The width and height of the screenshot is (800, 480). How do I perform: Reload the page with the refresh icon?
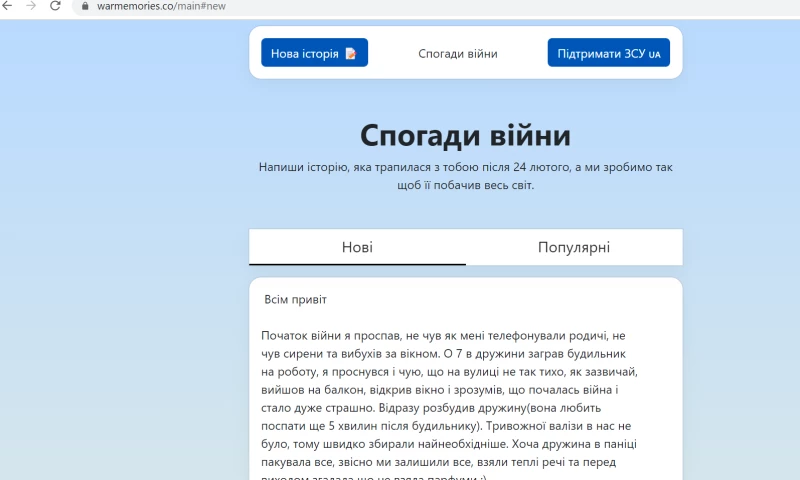click(56, 6)
